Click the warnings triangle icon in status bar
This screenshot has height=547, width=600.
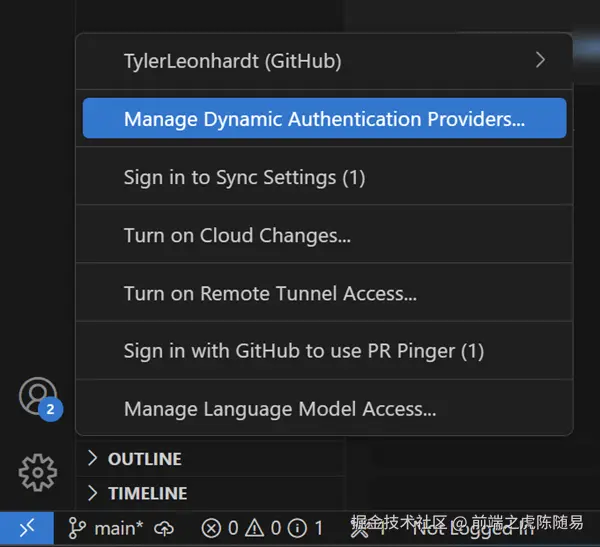(254, 529)
